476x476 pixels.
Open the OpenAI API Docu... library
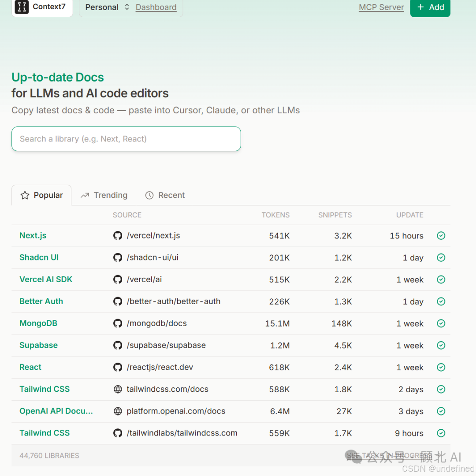coord(56,411)
